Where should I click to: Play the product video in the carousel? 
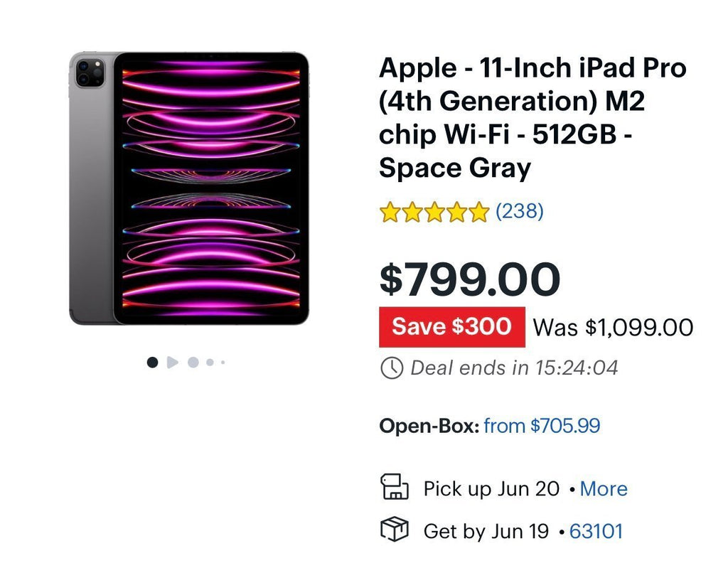point(172,362)
